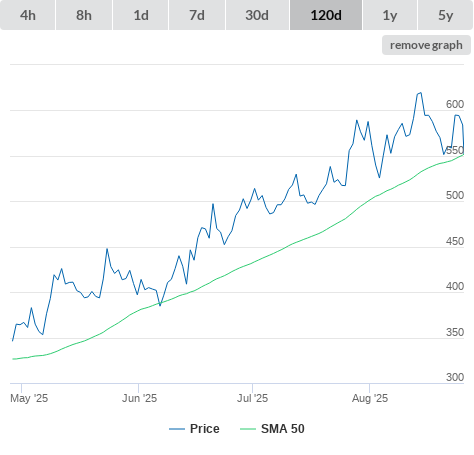Click the blue Price line swatch
Viewport: 474px width, 455px height.
pyautogui.click(x=177, y=429)
